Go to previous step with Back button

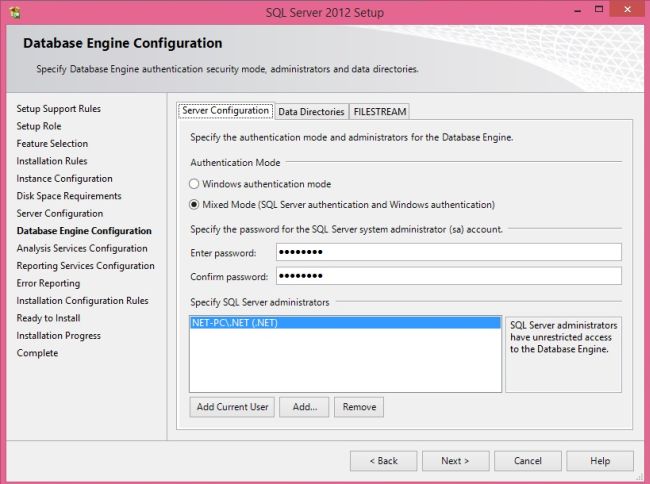(383, 461)
